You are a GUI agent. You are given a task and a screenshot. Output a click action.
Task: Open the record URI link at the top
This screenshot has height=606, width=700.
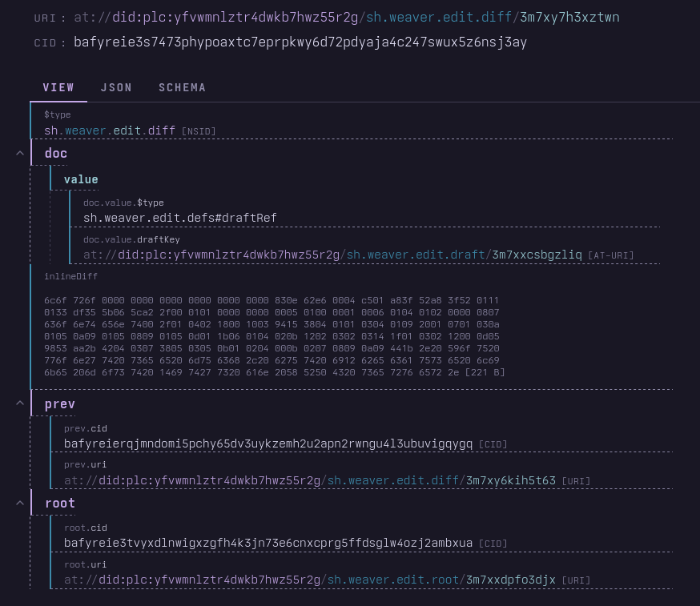point(344,16)
